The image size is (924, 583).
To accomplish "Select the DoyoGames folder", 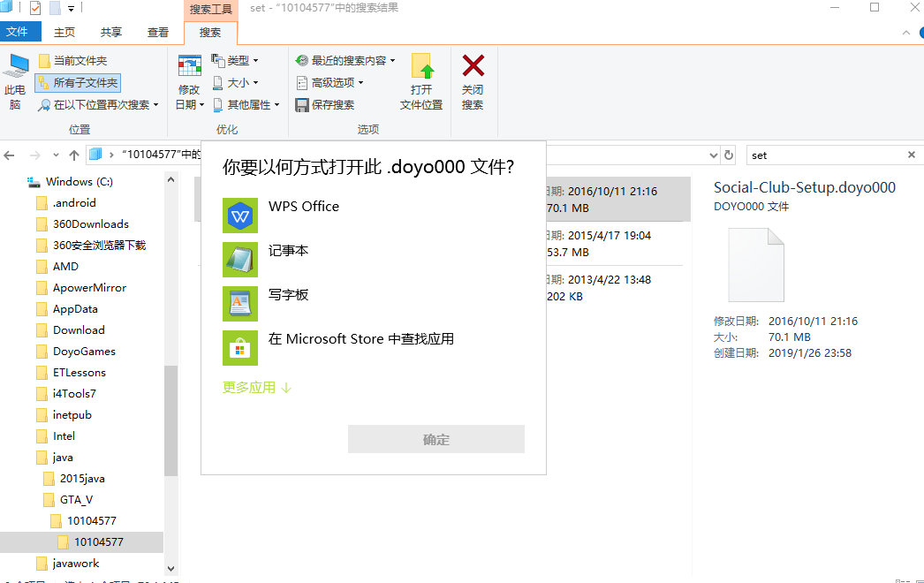I will (76, 352).
